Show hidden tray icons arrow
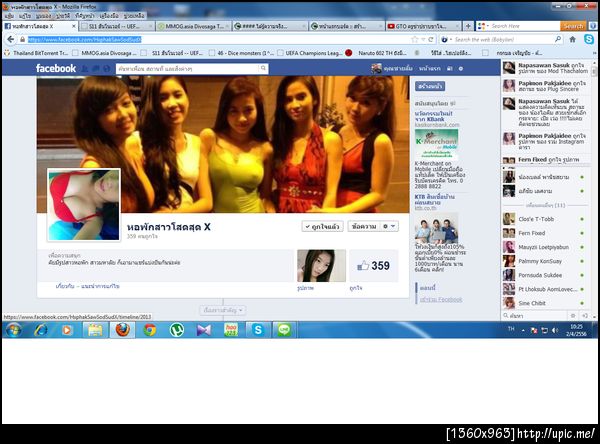This screenshot has height=444, width=600. point(523,330)
